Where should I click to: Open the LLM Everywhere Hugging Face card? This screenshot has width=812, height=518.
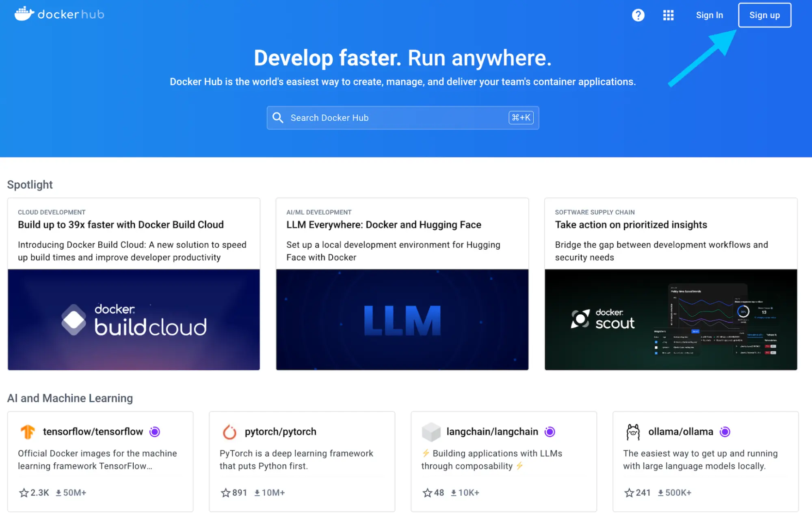402,283
